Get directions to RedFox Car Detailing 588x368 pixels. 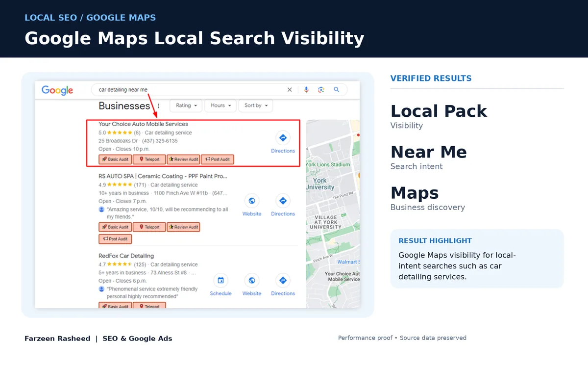[283, 280]
